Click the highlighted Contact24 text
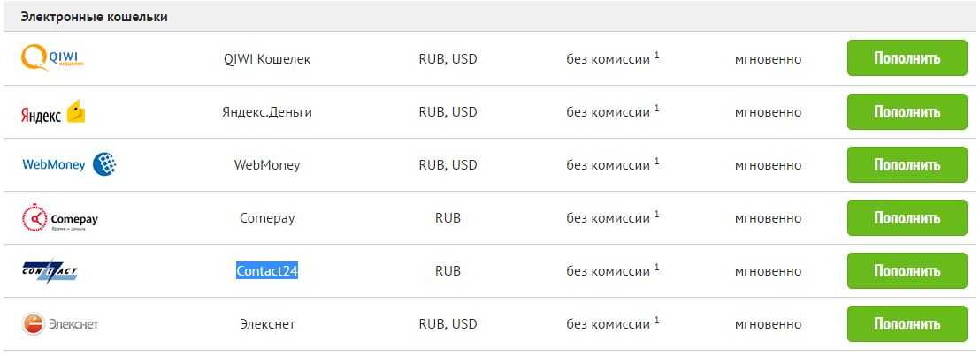The width and height of the screenshot is (980, 356). coord(267,271)
